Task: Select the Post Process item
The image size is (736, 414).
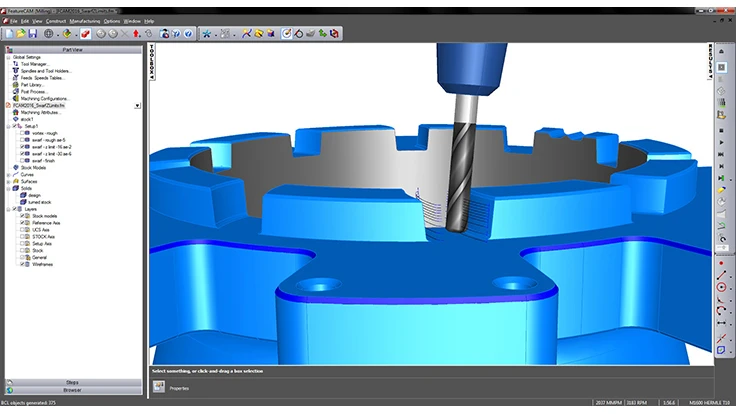Action: coord(34,91)
